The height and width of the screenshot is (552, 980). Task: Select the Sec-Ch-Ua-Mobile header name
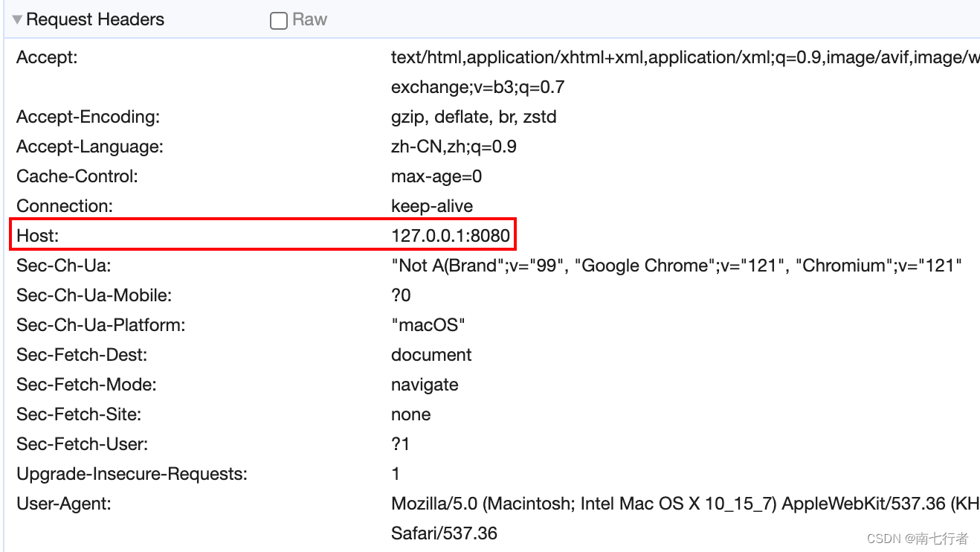pos(94,295)
